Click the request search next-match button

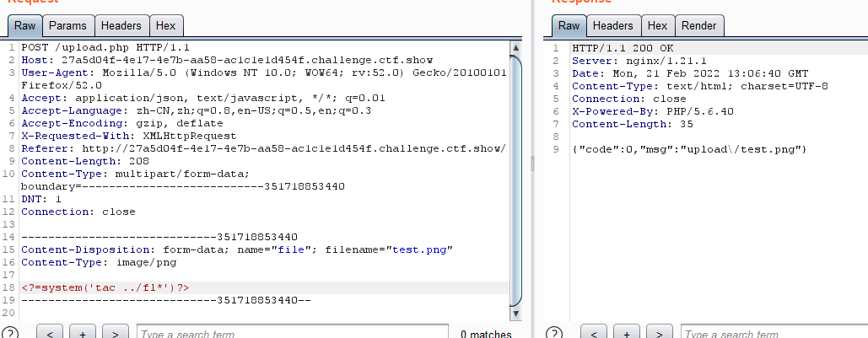115,334
